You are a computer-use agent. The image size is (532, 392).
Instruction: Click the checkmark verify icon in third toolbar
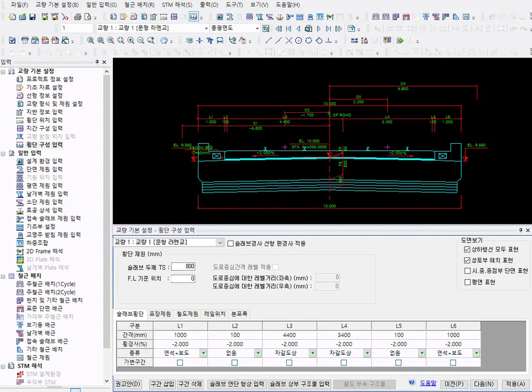(12, 40)
